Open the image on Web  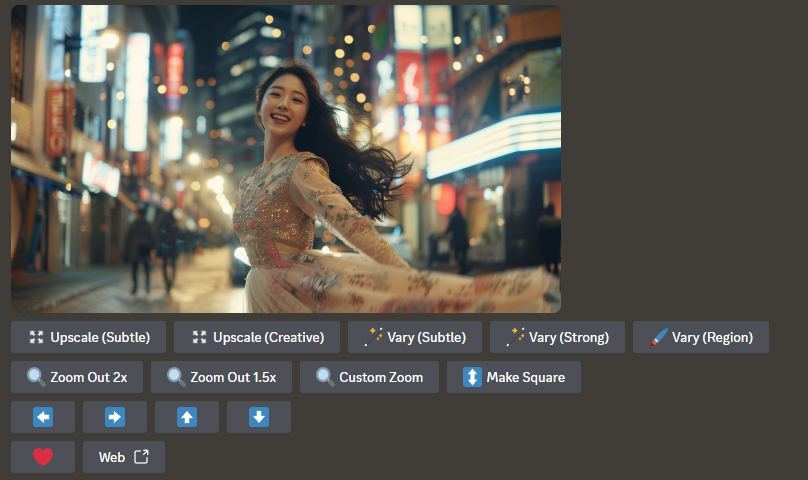[x=124, y=457]
